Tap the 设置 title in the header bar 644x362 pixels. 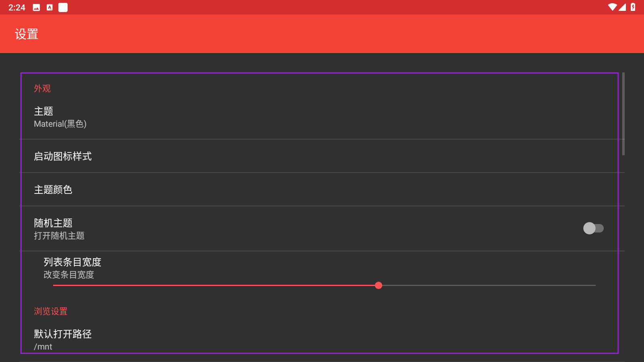coord(27,34)
